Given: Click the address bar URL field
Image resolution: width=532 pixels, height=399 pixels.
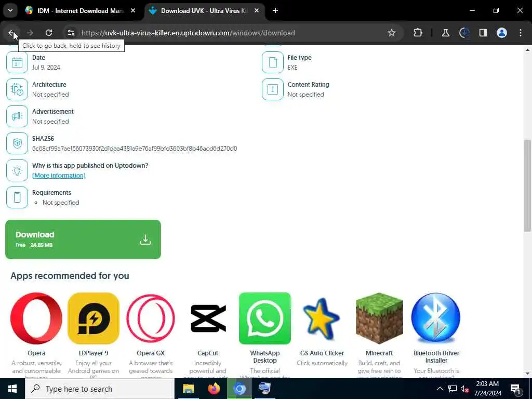Looking at the screenshot, I should (x=231, y=33).
